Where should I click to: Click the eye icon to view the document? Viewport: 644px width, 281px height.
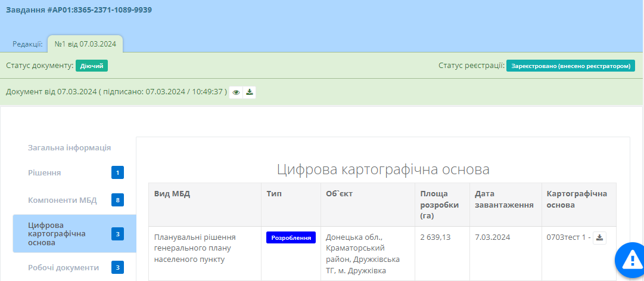tap(237, 92)
